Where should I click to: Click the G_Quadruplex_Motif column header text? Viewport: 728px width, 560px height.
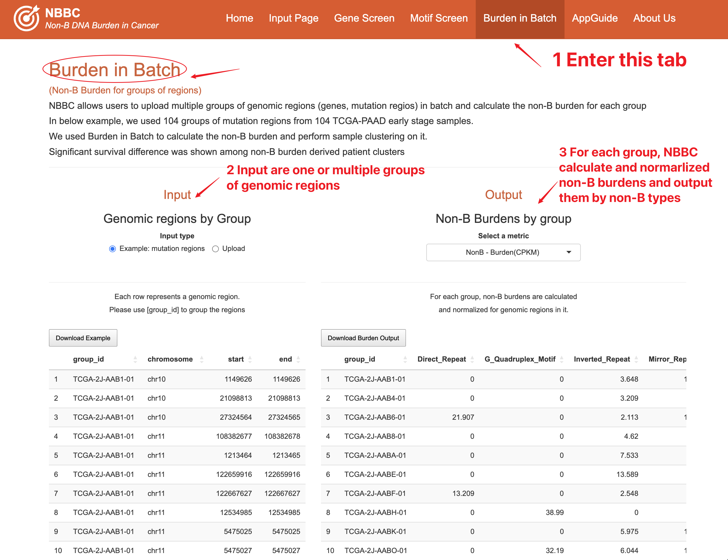click(520, 359)
